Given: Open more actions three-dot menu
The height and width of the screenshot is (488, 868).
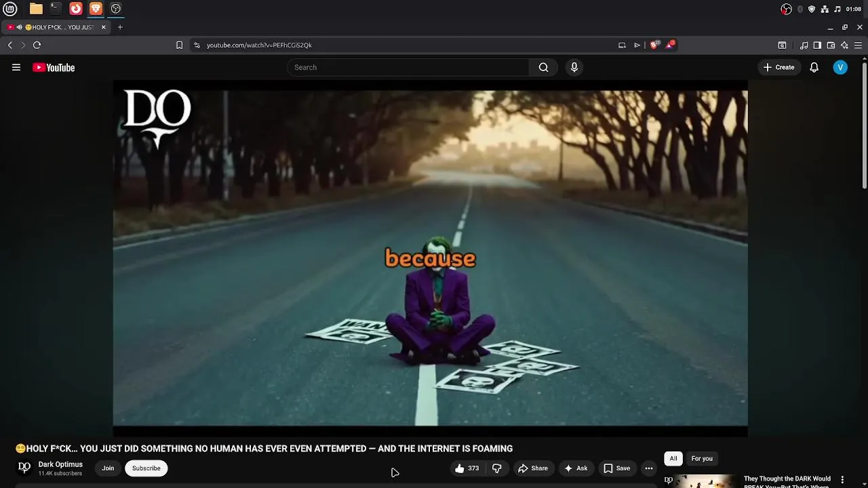Looking at the screenshot, I should coord(649,468).
